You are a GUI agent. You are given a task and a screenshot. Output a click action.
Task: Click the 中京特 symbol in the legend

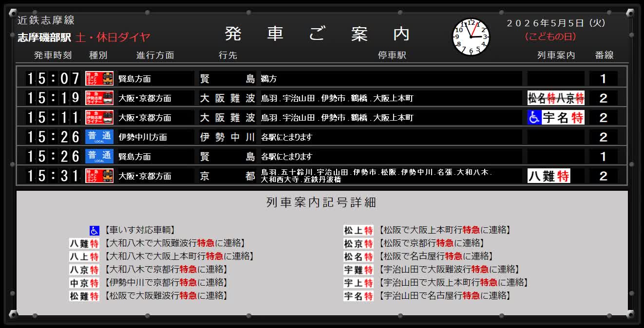(x=84, y=283)
